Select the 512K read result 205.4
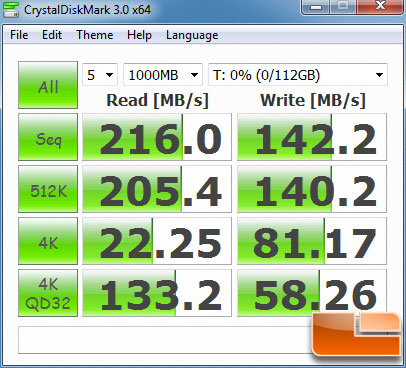 tap(157, 189)
